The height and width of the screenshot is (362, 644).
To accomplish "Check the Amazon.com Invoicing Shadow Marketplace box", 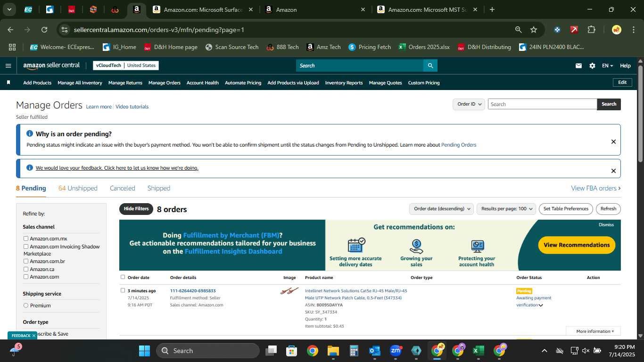I will click(x=26, y=247).
